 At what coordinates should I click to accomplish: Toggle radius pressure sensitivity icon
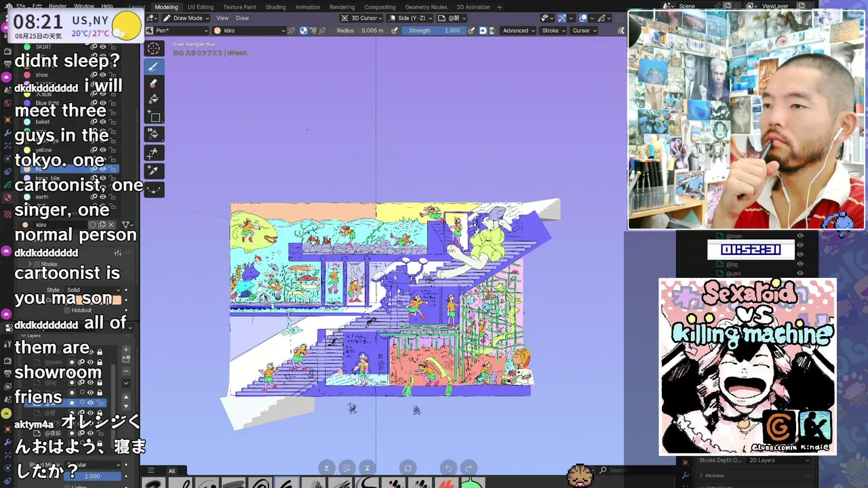coord(394,30)
